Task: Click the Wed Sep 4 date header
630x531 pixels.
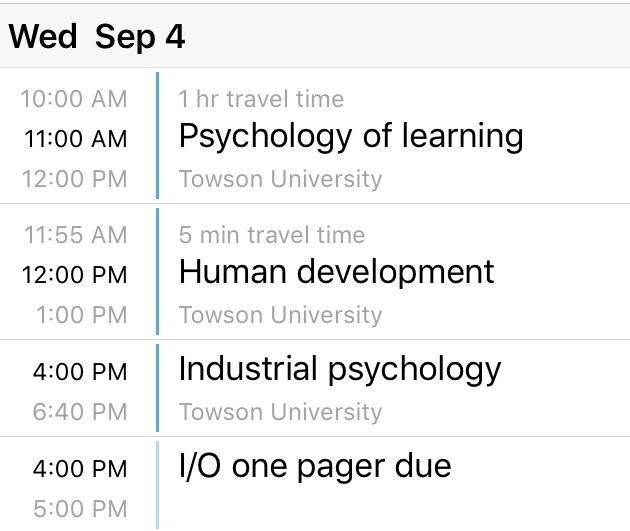Action: 97,37
